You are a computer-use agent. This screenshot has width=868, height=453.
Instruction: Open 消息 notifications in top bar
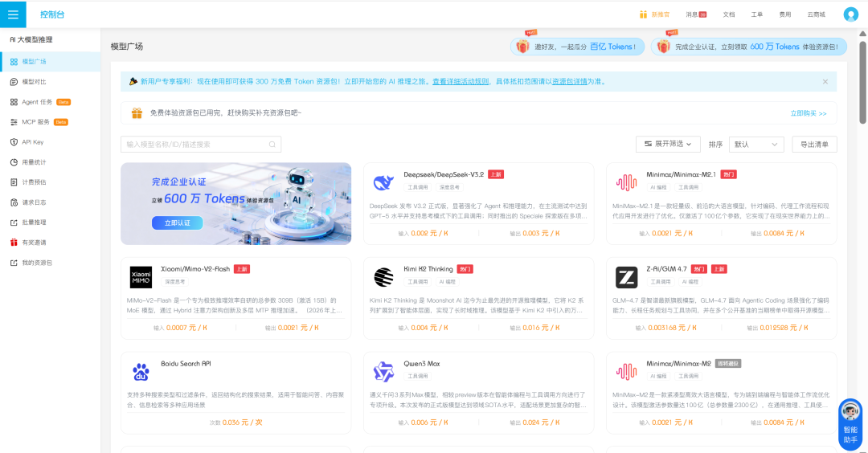696,14
